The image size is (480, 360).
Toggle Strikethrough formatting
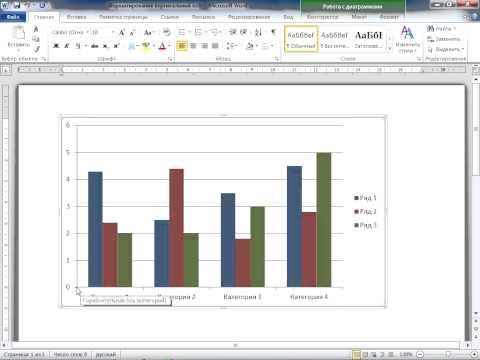(x=94, y=46)
